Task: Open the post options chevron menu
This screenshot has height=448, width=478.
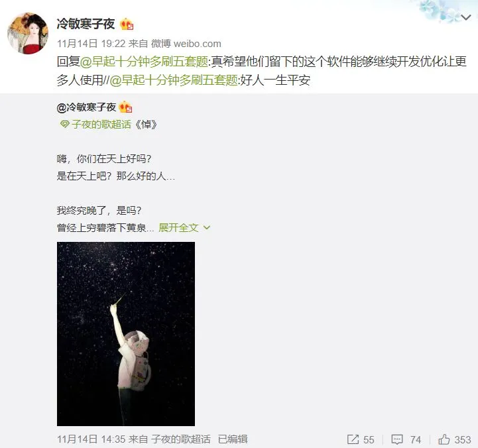Action: tap(466, 18)
